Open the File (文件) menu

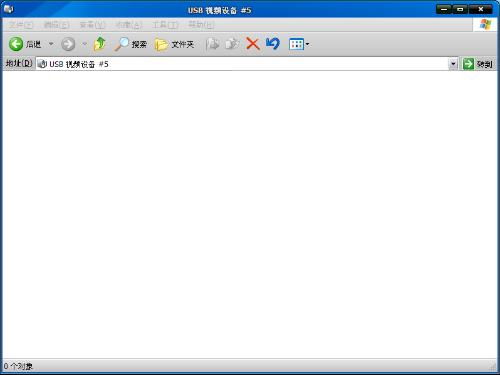tap(21, 25)
